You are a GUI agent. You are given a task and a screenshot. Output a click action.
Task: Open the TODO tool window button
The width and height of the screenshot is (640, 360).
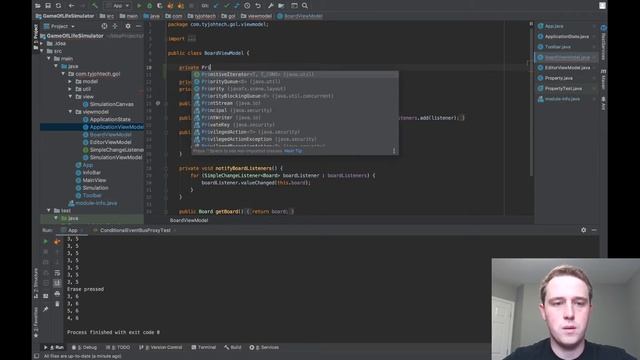click(x=118, y=347)
